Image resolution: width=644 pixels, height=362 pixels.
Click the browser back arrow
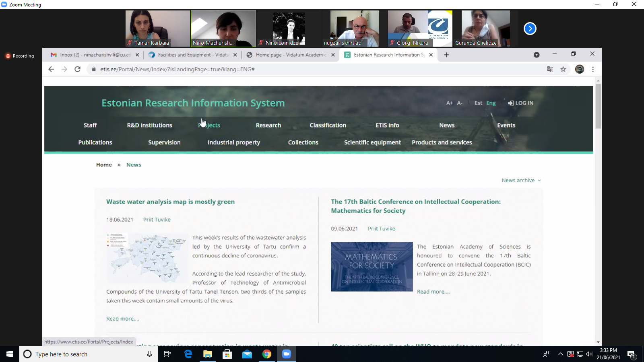(51, 69)
